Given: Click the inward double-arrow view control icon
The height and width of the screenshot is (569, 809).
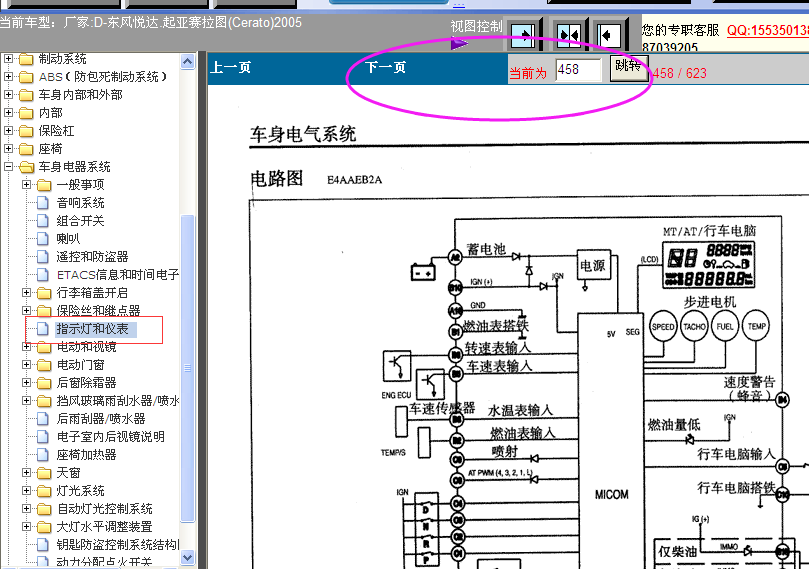Looking at the screenshot, I should [x=570, y=36].
